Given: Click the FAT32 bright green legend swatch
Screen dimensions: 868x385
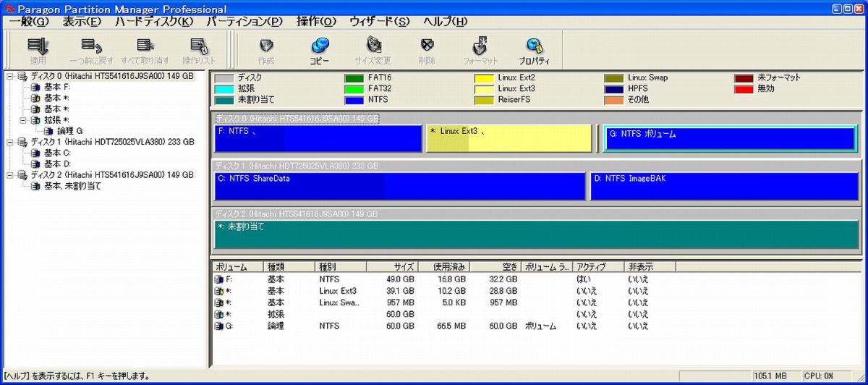Looking at the screenshot, I should pyautogui.click(x=354, y=89).
